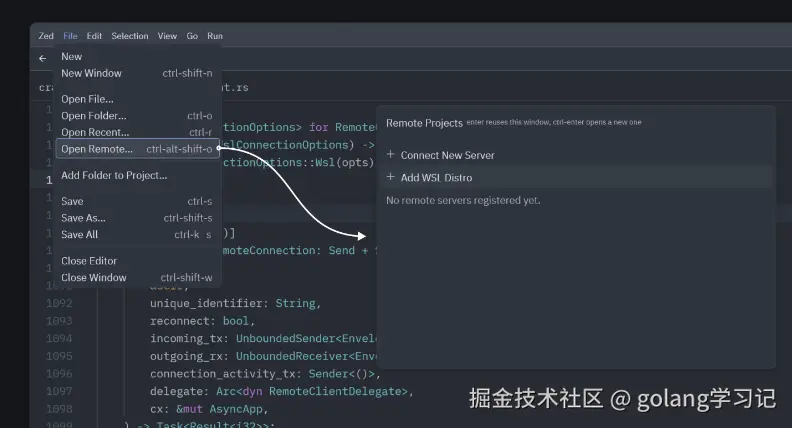Click the outgoing_rx code text
792x428 pixels.
[263, 356]
